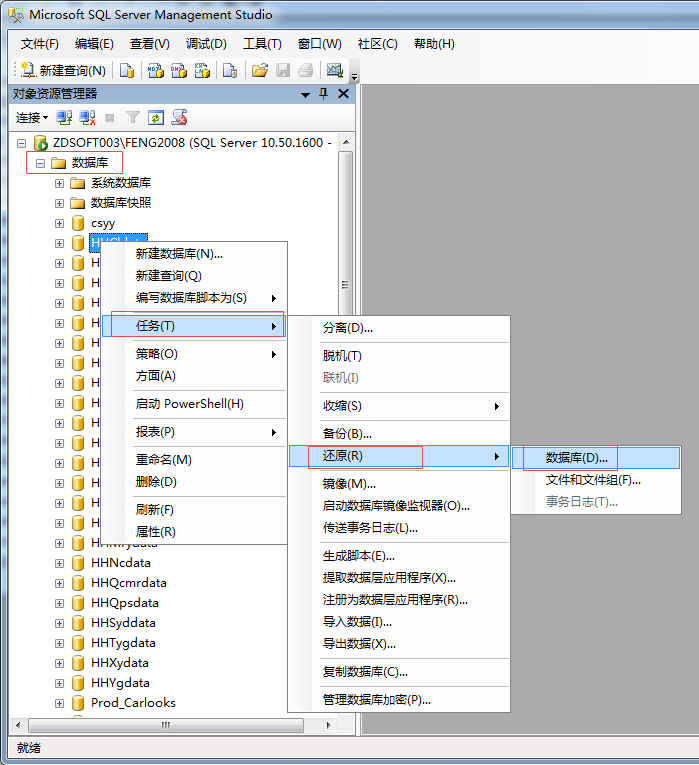Click the ZDSOFT003\FENG2008 server icon
The width and height of the screenshot is (699, 765).
coord(40,143)
